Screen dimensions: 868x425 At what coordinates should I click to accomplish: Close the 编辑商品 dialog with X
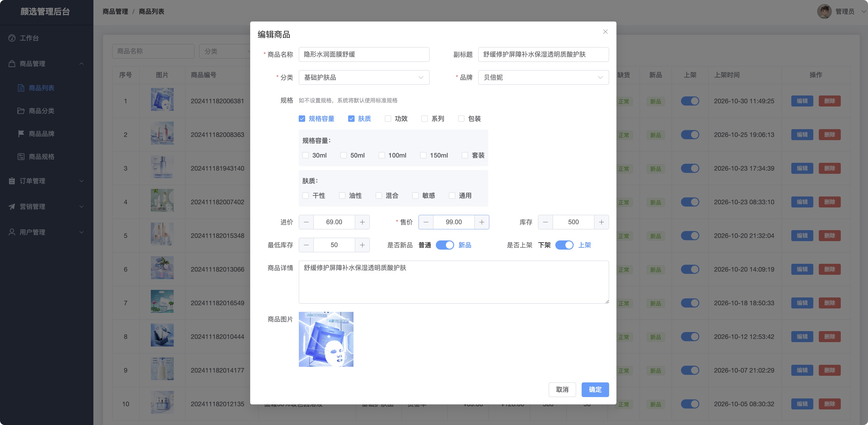pos(605,32)
